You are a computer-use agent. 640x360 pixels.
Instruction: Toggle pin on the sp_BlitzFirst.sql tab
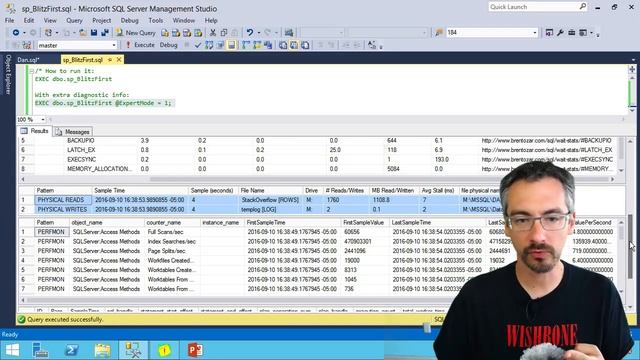(x=110, y=60)
